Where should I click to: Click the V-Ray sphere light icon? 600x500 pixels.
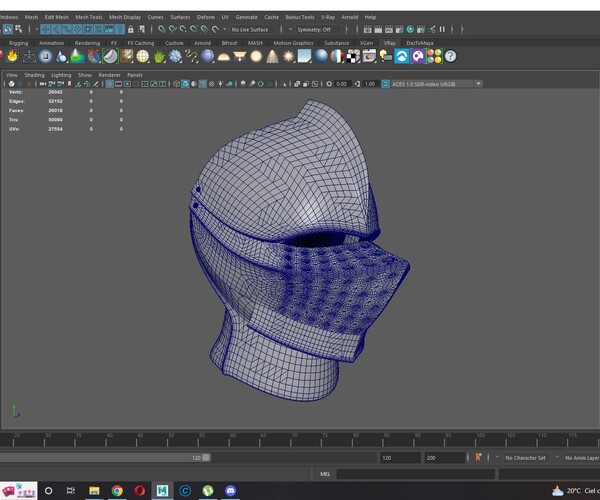tap(256, 56)
